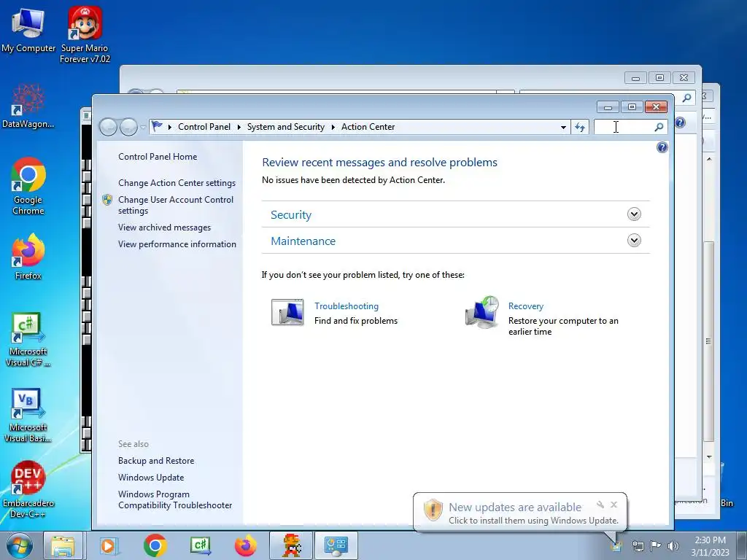
Task: Launch Super Mario Forever v7.02 desktop shortcut
Action: (x=85, y=34)
